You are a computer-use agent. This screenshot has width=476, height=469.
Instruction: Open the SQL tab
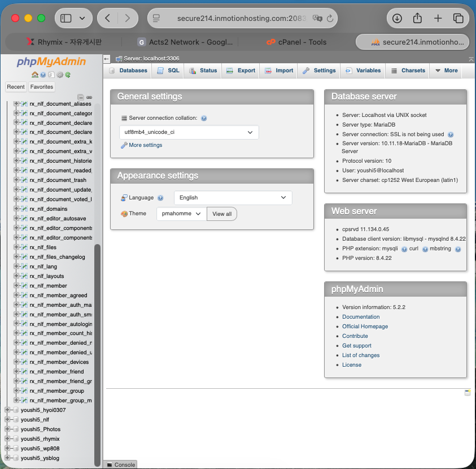tap(168, 71)
